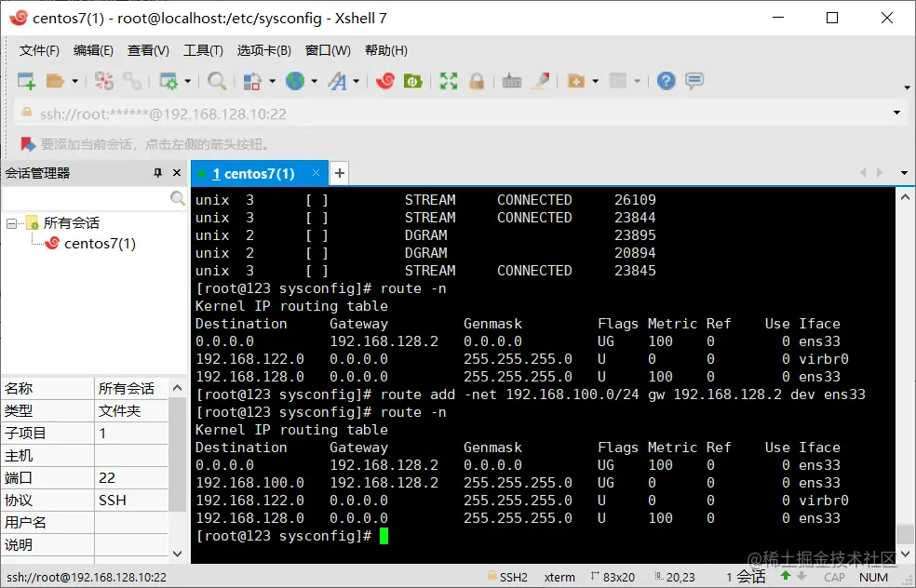Toggle pin on session manager panel
This screenshot has height=588, width=916.
pos(157,173)
